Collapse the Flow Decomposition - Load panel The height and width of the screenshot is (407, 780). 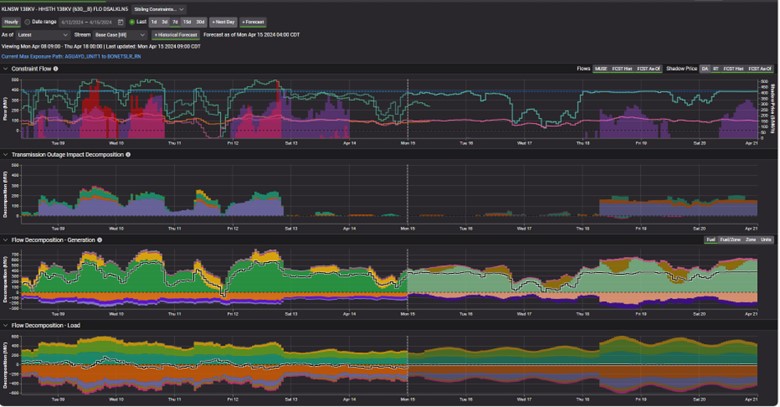[x=5, y=325]
